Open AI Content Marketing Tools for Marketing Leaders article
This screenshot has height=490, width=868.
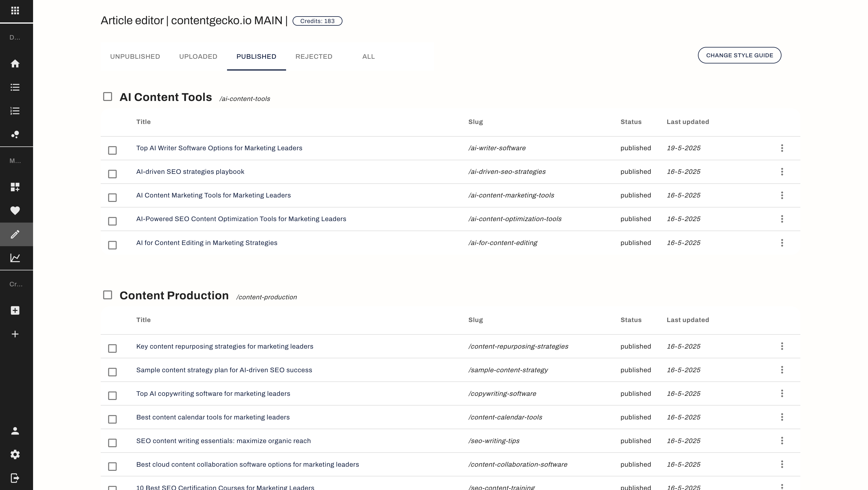(213, 195)
